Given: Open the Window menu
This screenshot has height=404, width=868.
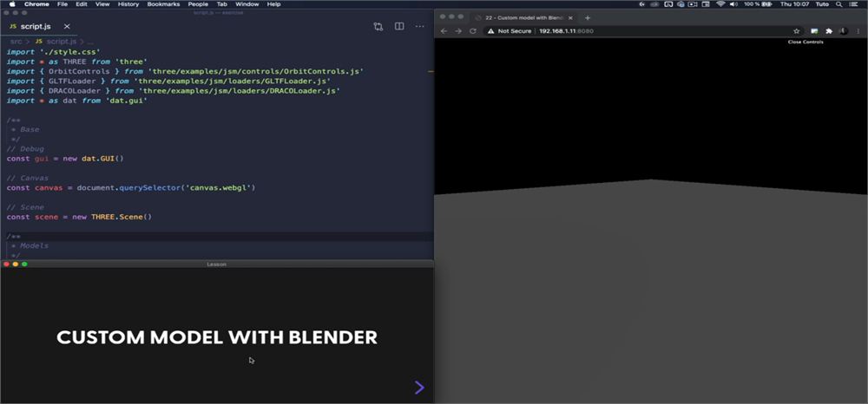Looking at the screenshot, I should coord(247,3).
